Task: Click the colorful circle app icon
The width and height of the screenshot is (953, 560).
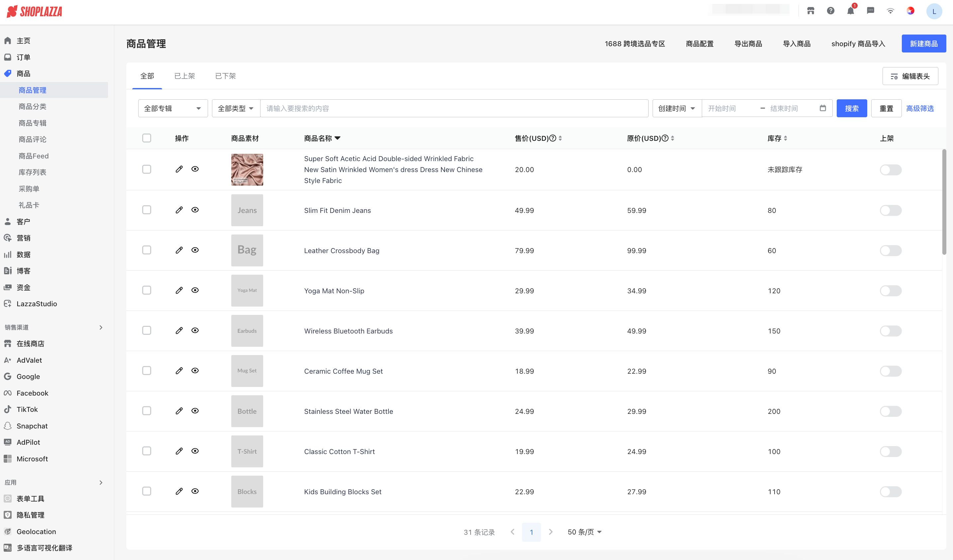Action: coord(911,11)
